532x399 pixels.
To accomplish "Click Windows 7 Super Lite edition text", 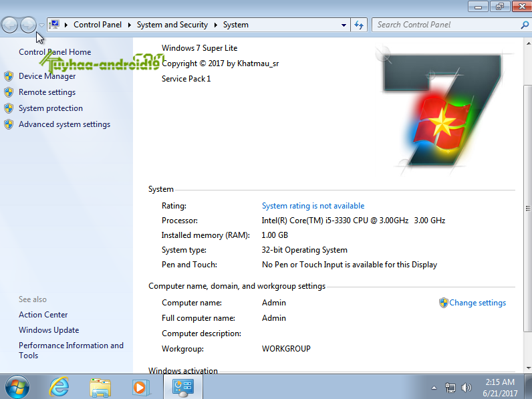I will (x=199, y=48).
